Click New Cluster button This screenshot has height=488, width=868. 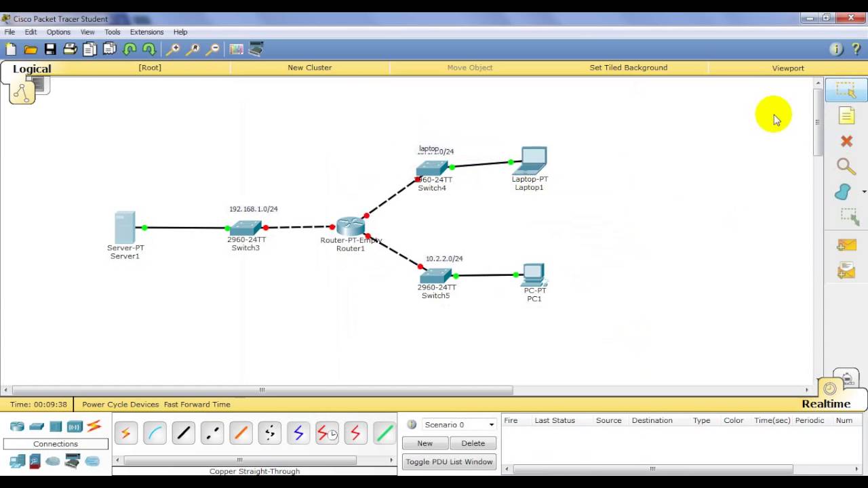(310, 68)
